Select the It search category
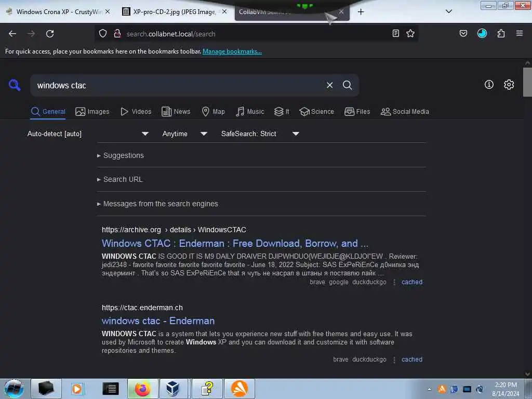 [x=282, y=112]
